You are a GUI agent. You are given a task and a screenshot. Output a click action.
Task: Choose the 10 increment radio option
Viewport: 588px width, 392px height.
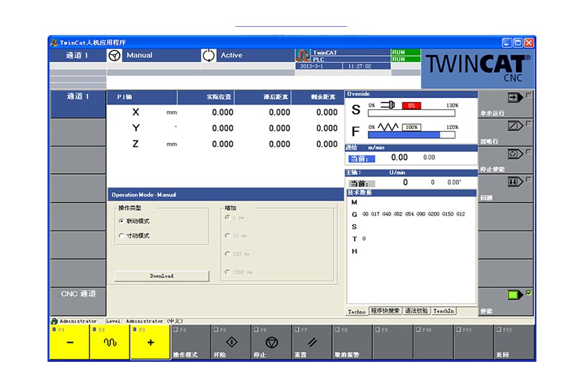click(227, 236)
